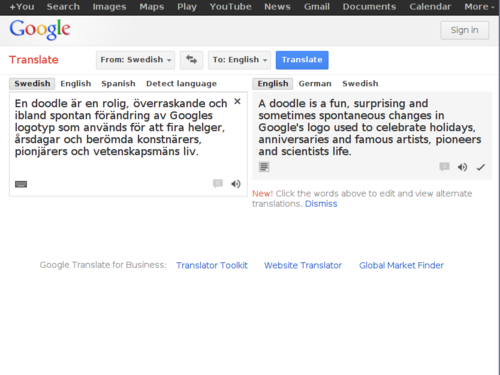
Task: Clear the Swedish source text
Action: point(237,101)
